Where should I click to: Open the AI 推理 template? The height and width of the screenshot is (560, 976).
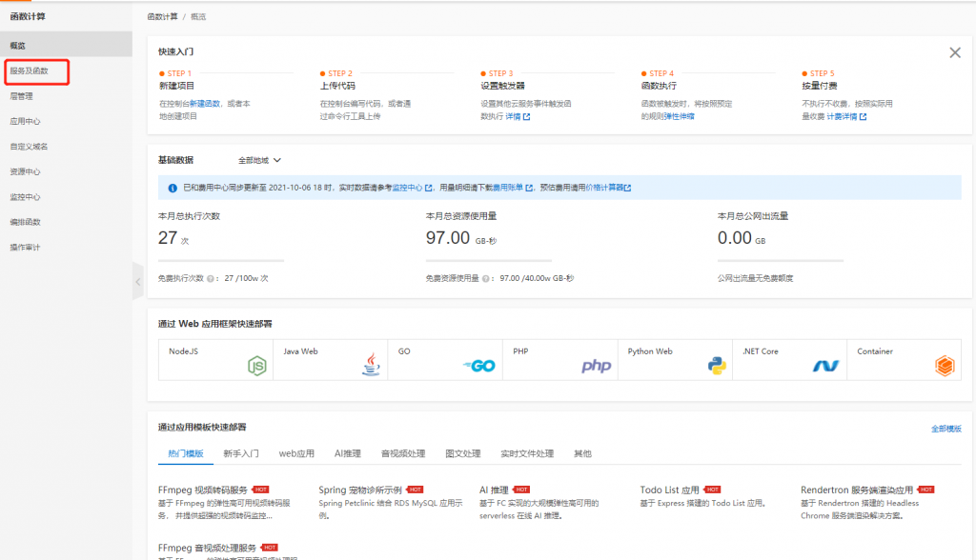click(x=494, y=490)
